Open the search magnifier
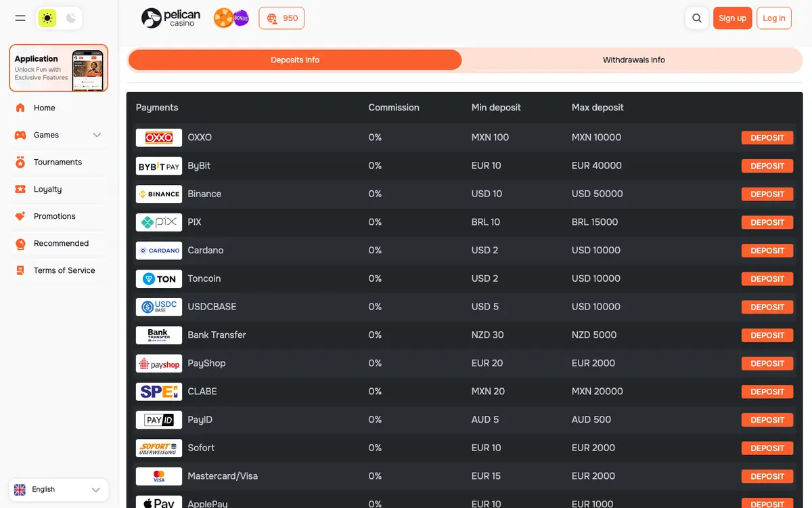812x508 pixels. (697, 18)
